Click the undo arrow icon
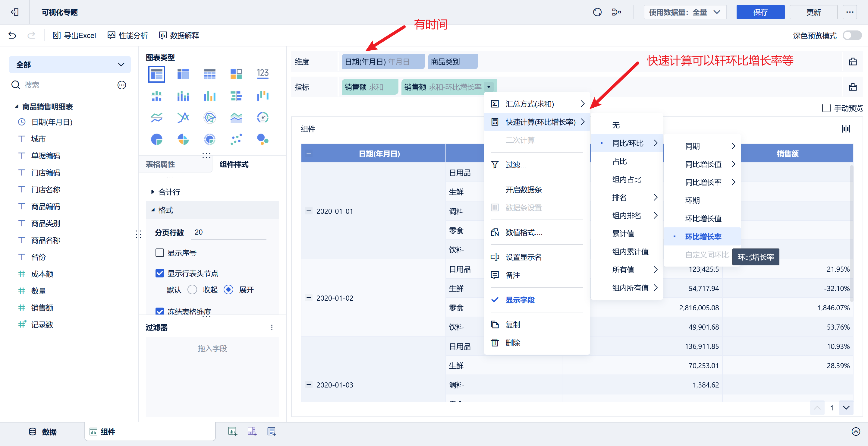The height and width of the screenshot is (446, 868). click(x=12, y=35)
